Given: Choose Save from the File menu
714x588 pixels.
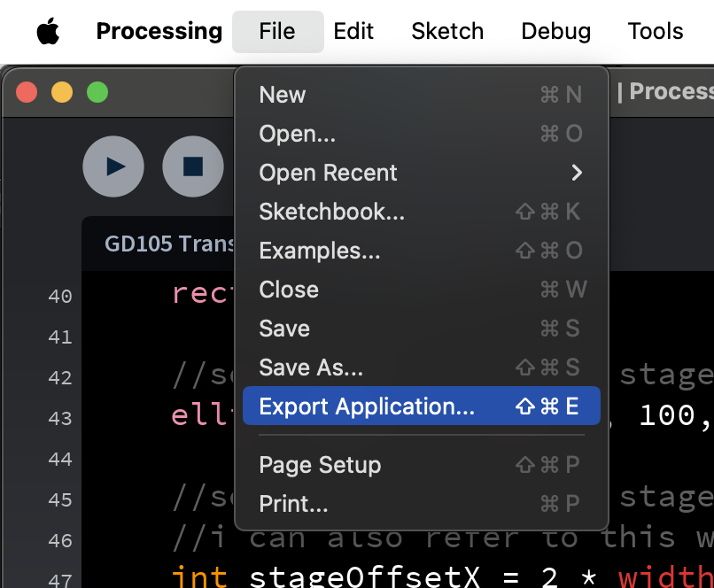Looking at the screenshot, I should [422, 329].
